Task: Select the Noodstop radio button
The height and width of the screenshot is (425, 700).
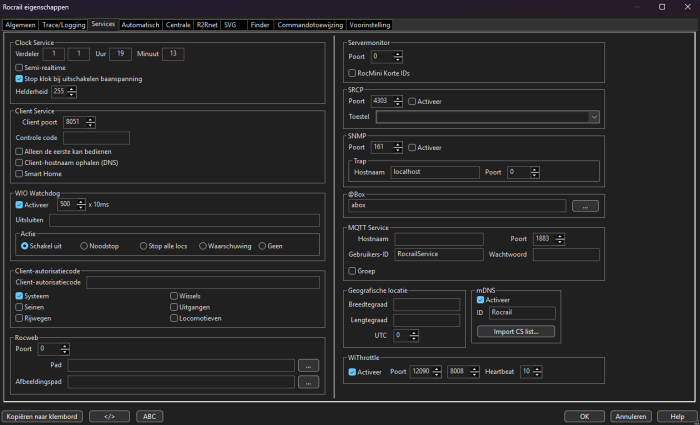Action: point(84,245)
